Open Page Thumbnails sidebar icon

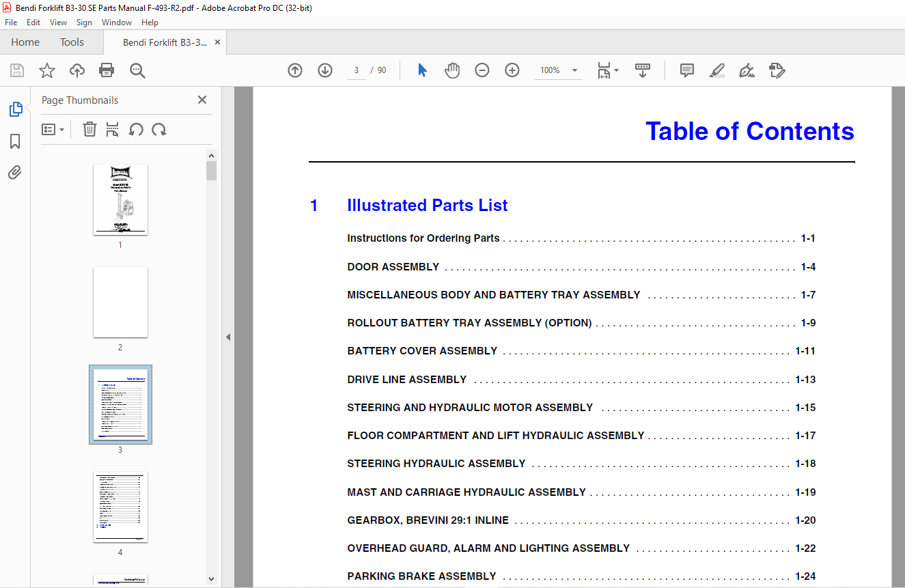15,109
